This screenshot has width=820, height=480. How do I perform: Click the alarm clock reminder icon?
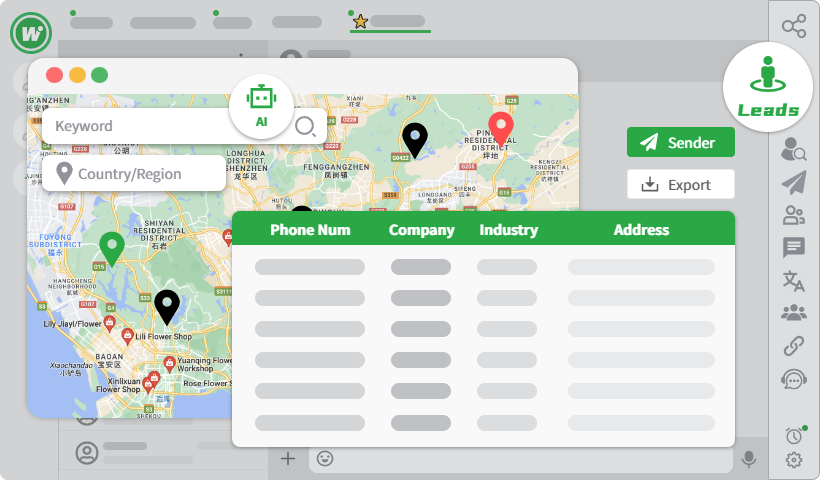(x=794, y=435)
